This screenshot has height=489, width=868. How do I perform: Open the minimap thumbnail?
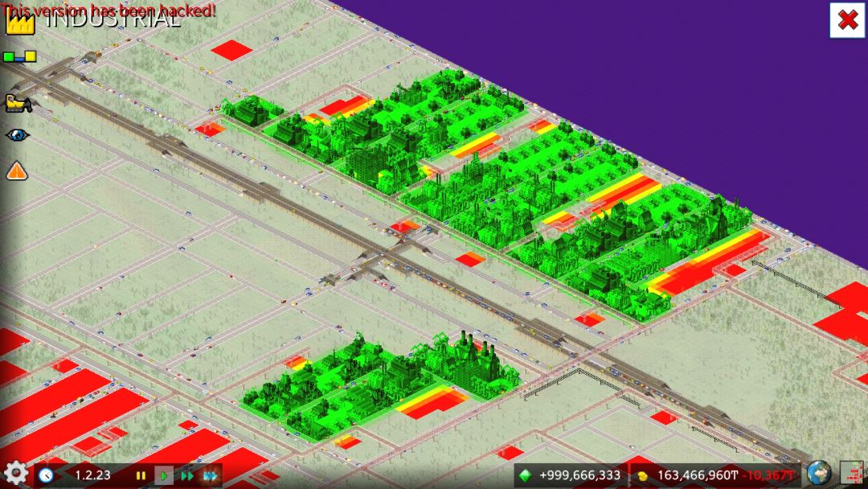tap(851, 474)
